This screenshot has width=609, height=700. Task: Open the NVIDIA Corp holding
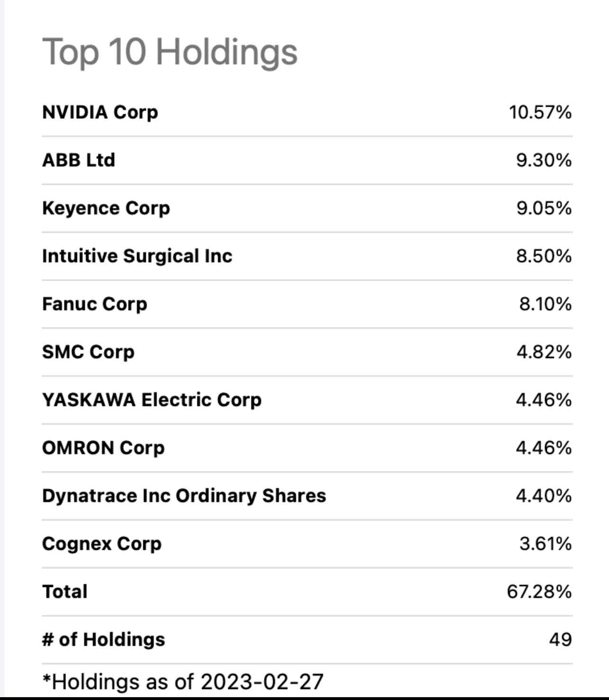pos(100,112)
